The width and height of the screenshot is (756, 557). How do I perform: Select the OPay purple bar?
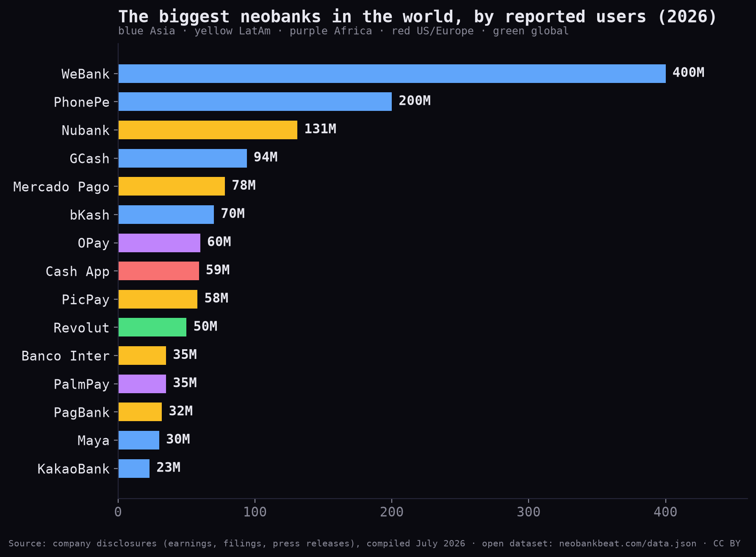[x=159, y=243]
